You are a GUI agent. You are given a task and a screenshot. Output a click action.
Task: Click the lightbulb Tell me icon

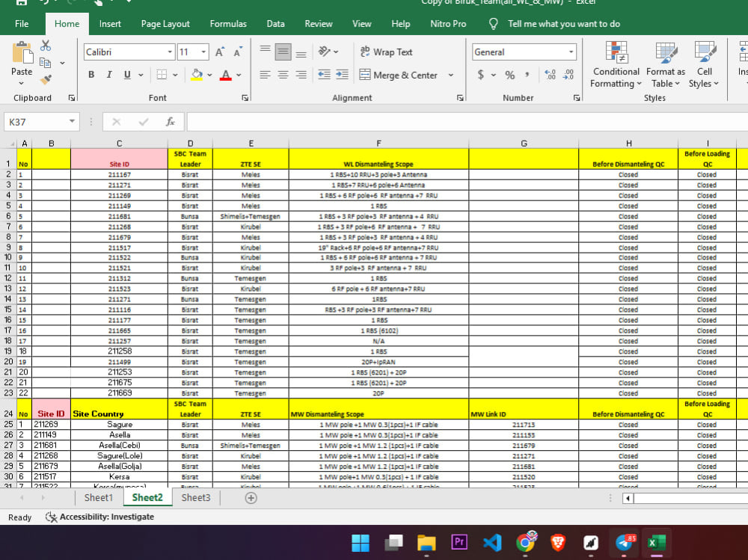[494, 24]
